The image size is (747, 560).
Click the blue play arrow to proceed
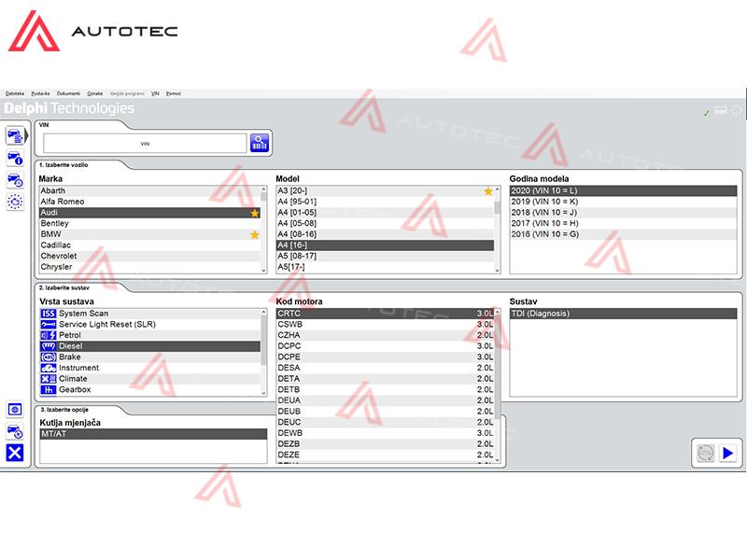pyautogui.click(x=728, y=453)
